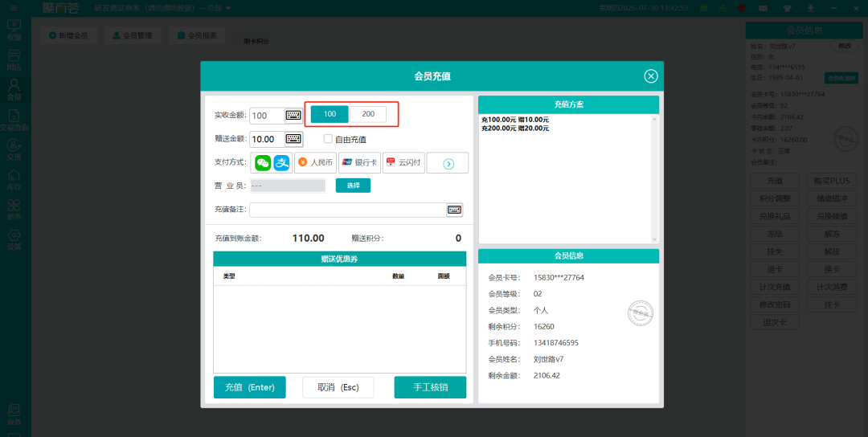Open keyboard for 实收金额 field
This screenshot has width=868, height=437.
pos(293,116)
